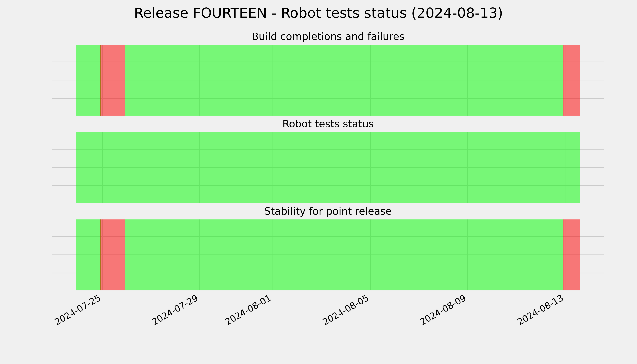Click the leading green segment in Stability chart

(x=88, y=255)
